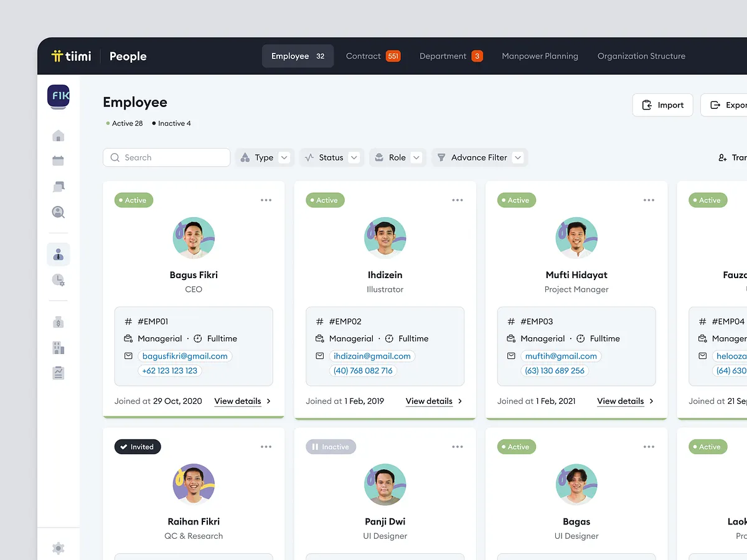Open more options on Bagas card
This screenshot has height=560, width=747.
point(649,447)
